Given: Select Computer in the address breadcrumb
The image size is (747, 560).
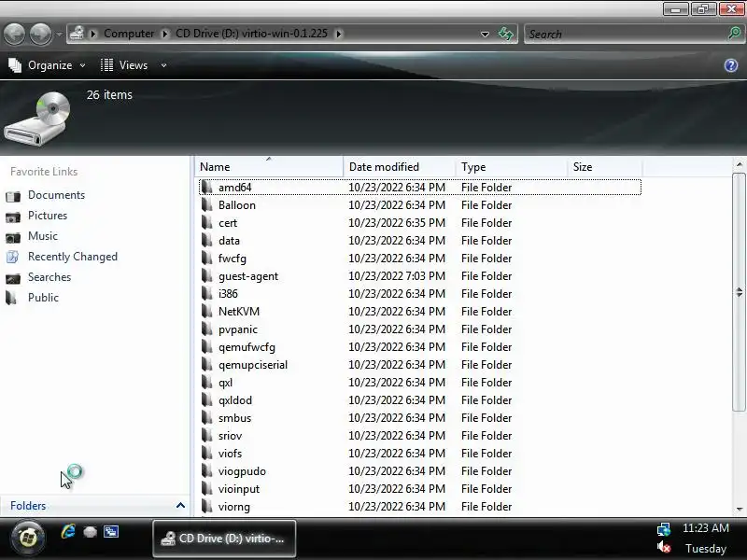Looking at the screenshot, I should (x=129, y=34).
